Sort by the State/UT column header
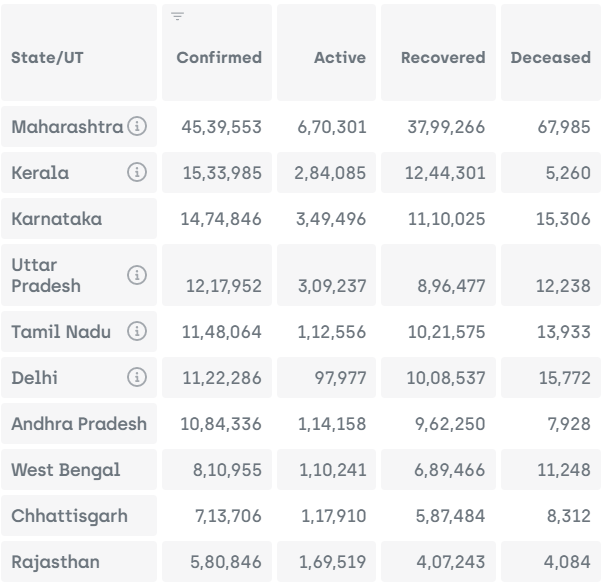The width and height of the screenshot is (604, 584). click(48, 58)
